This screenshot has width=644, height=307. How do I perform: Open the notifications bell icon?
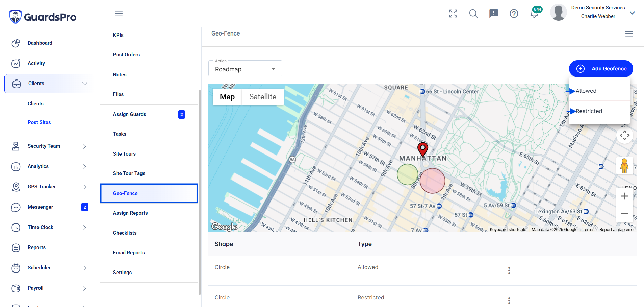[534, 14]
